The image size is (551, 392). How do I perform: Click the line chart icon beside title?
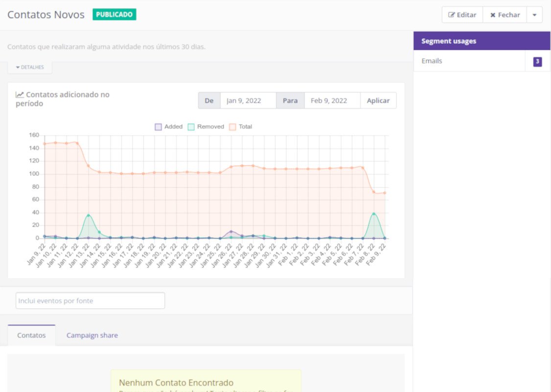[20, 95]
